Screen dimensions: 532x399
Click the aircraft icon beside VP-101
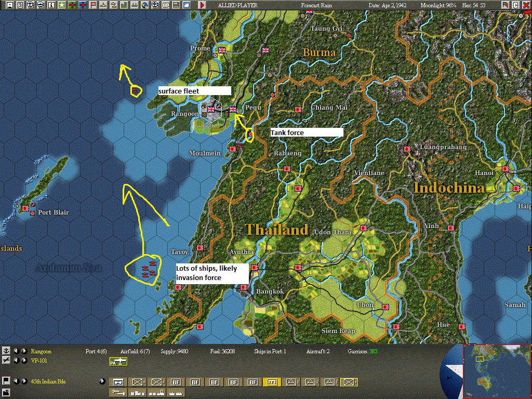(6, 360)
